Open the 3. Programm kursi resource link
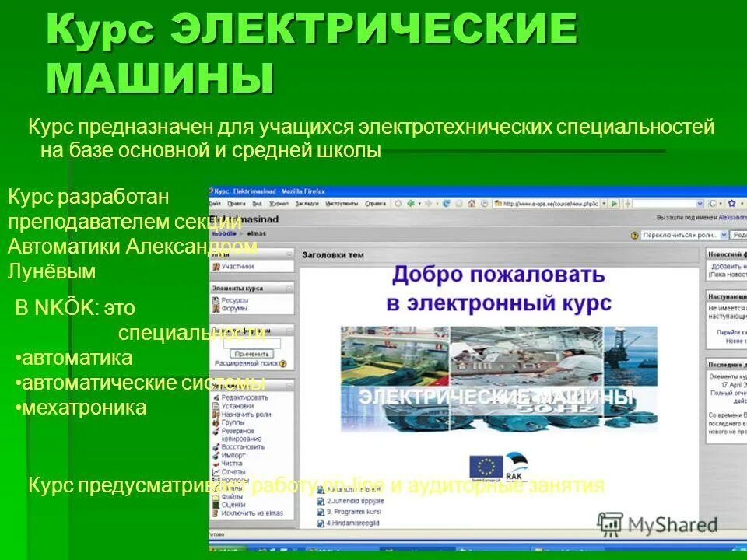The width and height of the screenshot is (747, 560). point(354,513)
